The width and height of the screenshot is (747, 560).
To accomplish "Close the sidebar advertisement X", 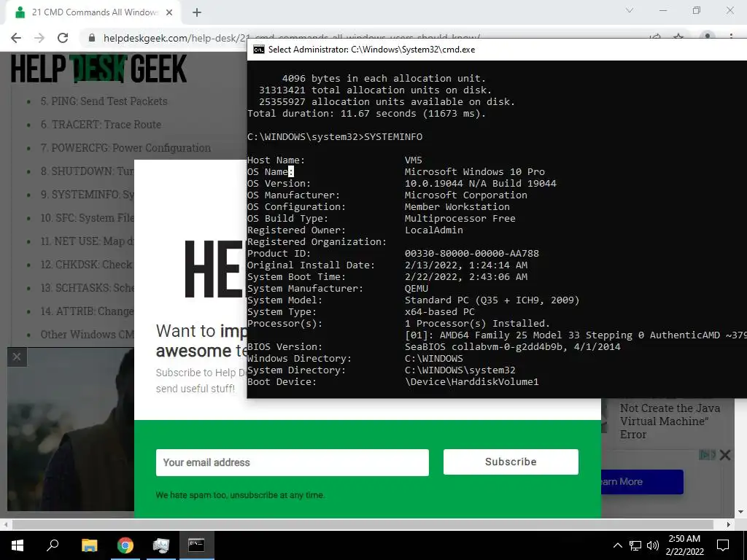I will (x=725, y=455).
